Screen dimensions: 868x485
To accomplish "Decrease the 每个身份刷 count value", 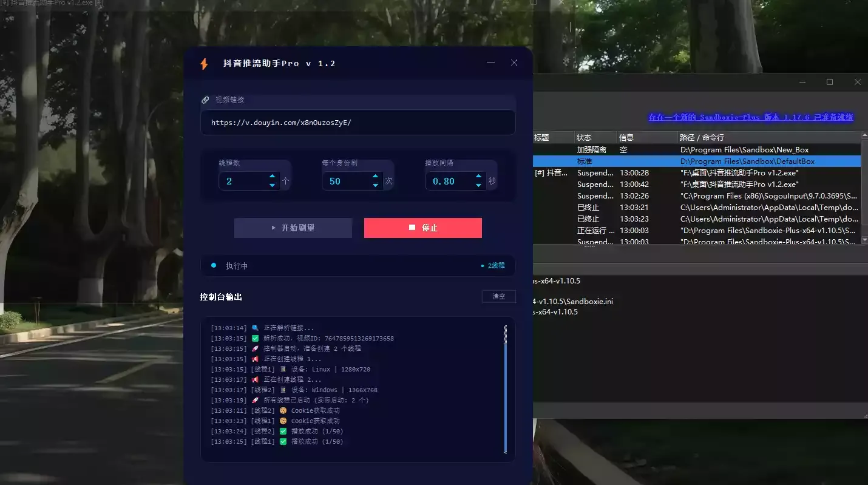I will pyautogui.click(x=375, y=185).
